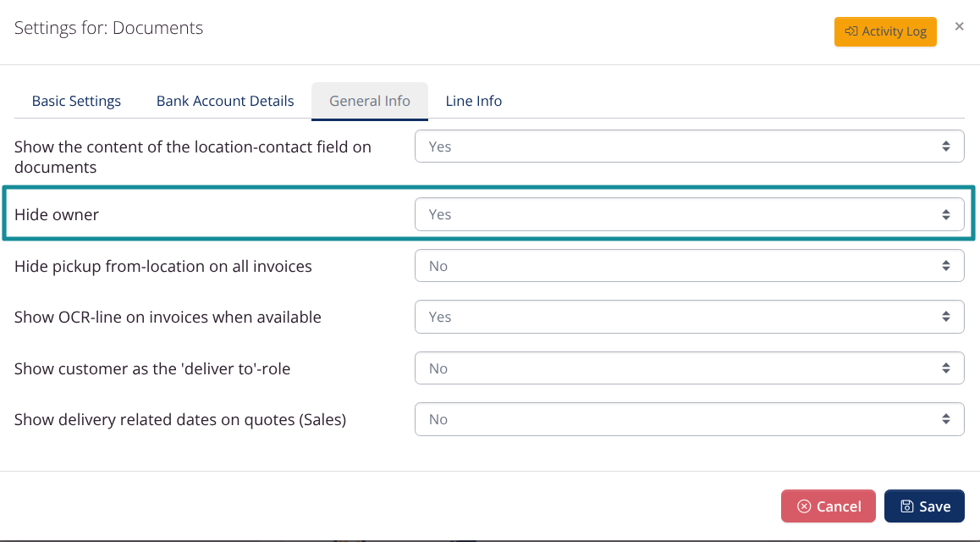Viewport: 980px width, 542px height.
Task: Close the Documents settings dialog
Action: click(x=959, y=27)
